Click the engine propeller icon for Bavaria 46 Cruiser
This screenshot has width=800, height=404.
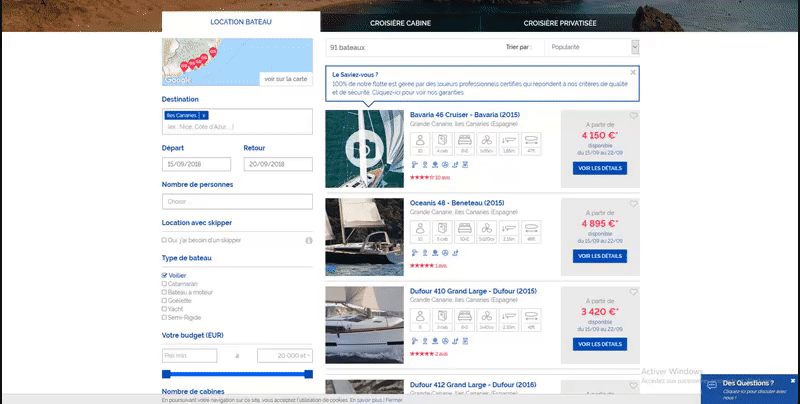[x=487, y=144]
